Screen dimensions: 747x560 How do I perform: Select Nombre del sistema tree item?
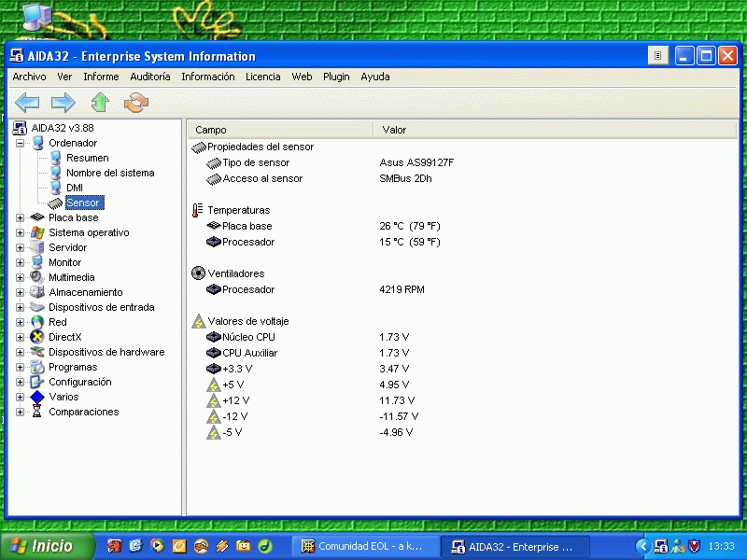tap(109, 173)
